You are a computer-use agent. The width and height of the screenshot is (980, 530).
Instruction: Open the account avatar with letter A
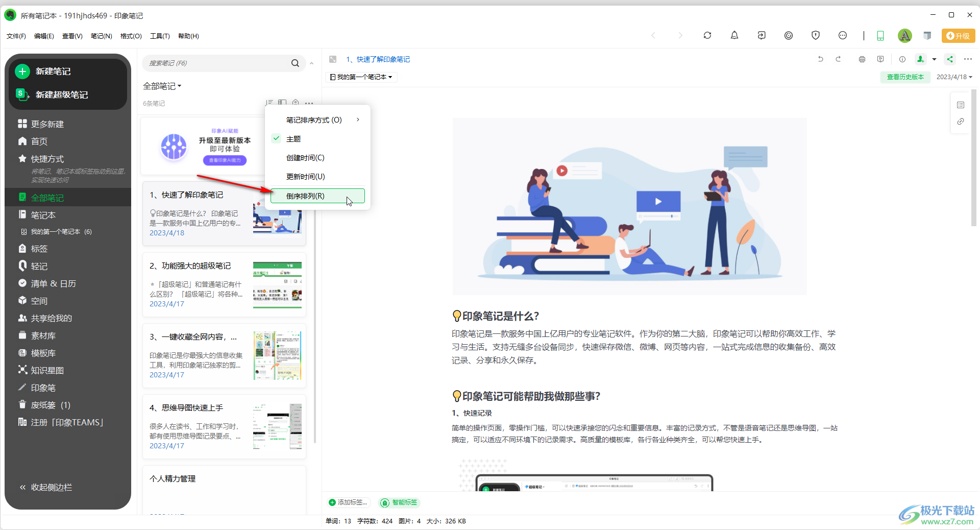(904, 35)
